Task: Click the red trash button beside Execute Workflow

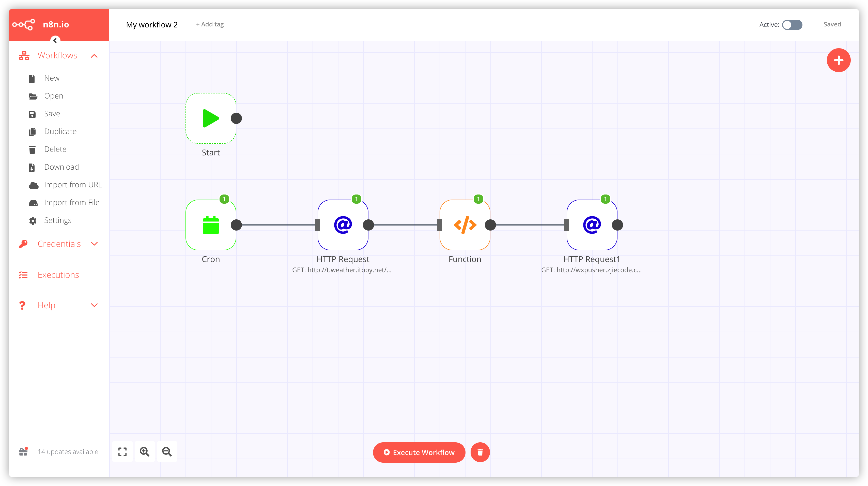Action: [480, 452]
